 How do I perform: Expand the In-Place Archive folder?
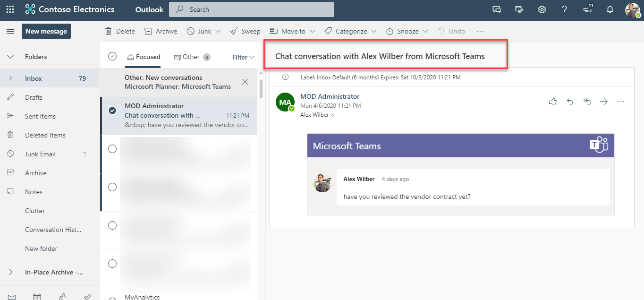pos(10,272)
